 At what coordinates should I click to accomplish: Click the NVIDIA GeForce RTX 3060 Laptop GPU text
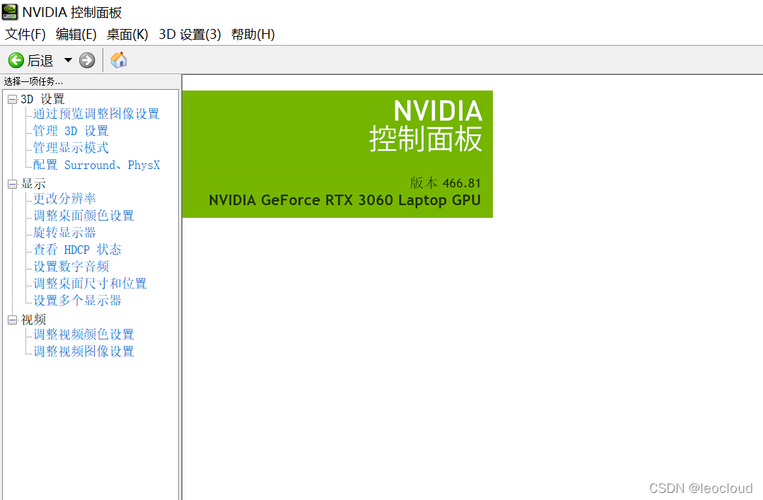(345, 200)
